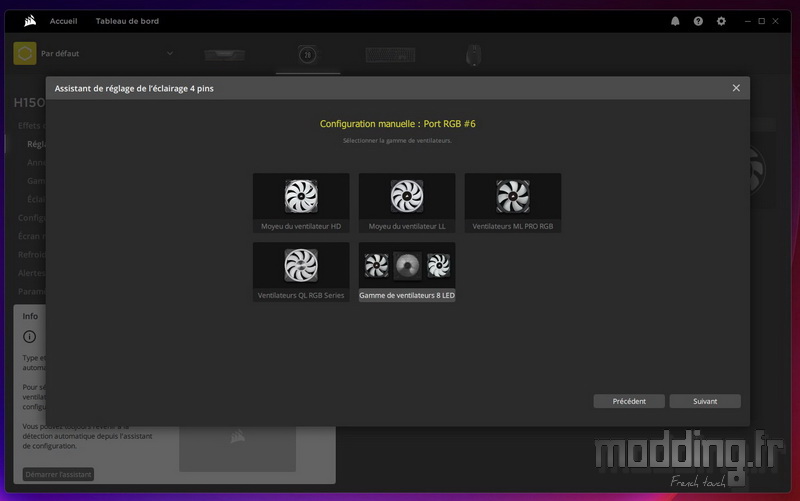The image size is (800, 501).
Task: Click the yellow Par défaut profile icon
Action: (x=25, y=54)
